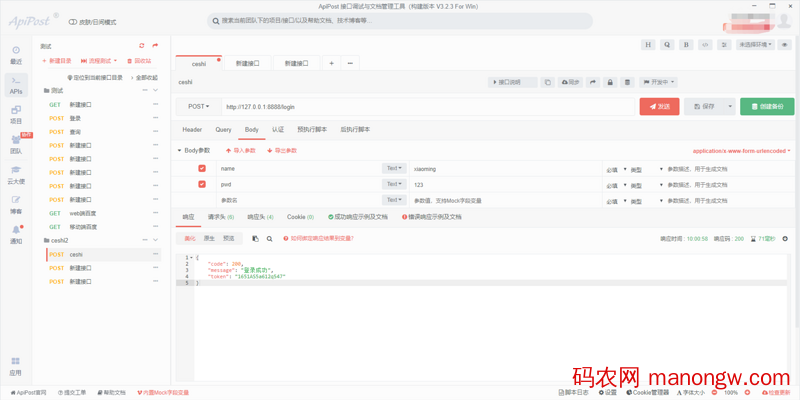
Task: Click the top search bar
Action: (399, 21)
